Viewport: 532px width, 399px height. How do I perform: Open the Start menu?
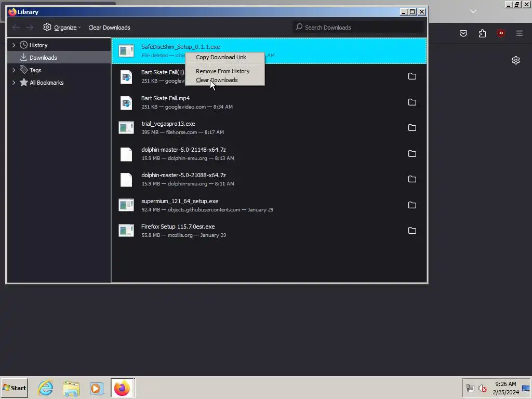coord(14,388)
